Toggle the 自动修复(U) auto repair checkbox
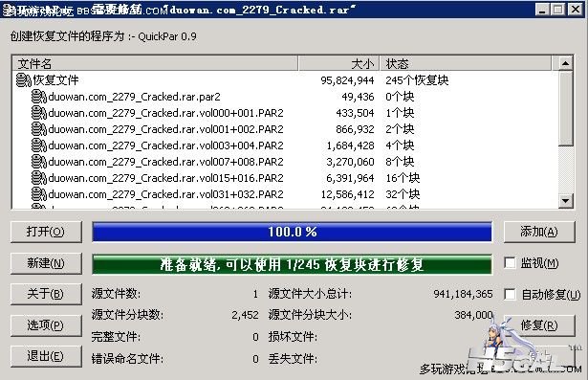Image resolution: width=588 pixels, height=380 pixels. pyautogui.click(x=510, y=294)
